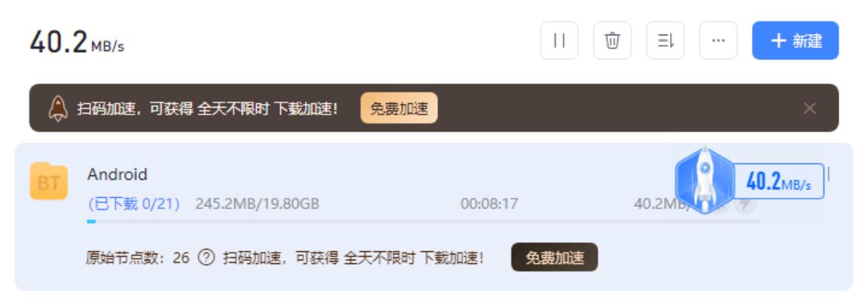
Task: Click the dark 免费加速 button in task row
Action: (554, 257)
